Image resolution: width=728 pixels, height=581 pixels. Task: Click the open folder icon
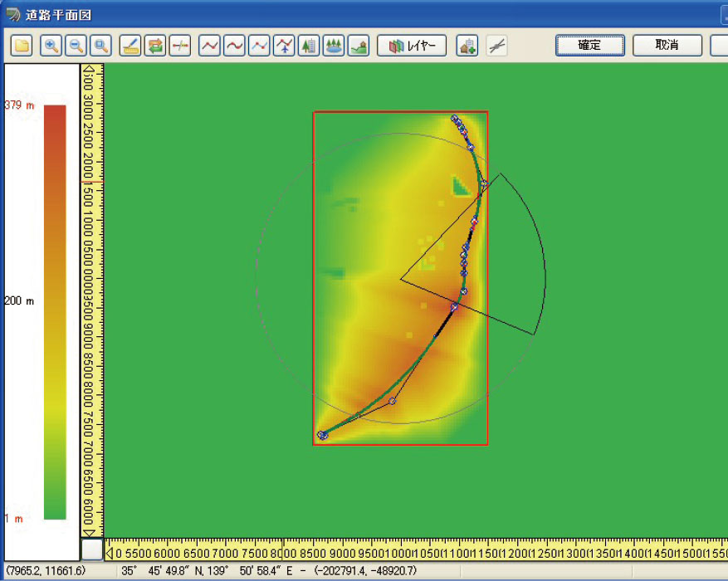coord(21,46)
